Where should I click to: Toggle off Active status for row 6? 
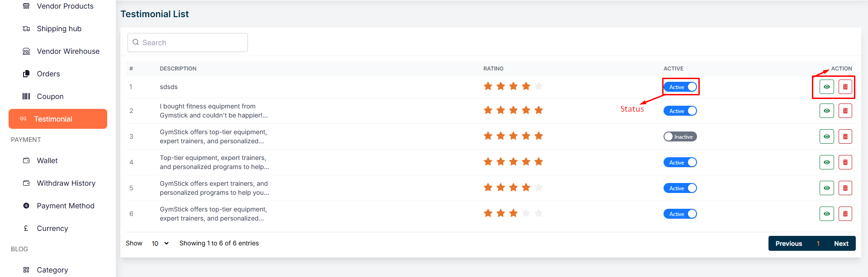click(x=680, y=214)
